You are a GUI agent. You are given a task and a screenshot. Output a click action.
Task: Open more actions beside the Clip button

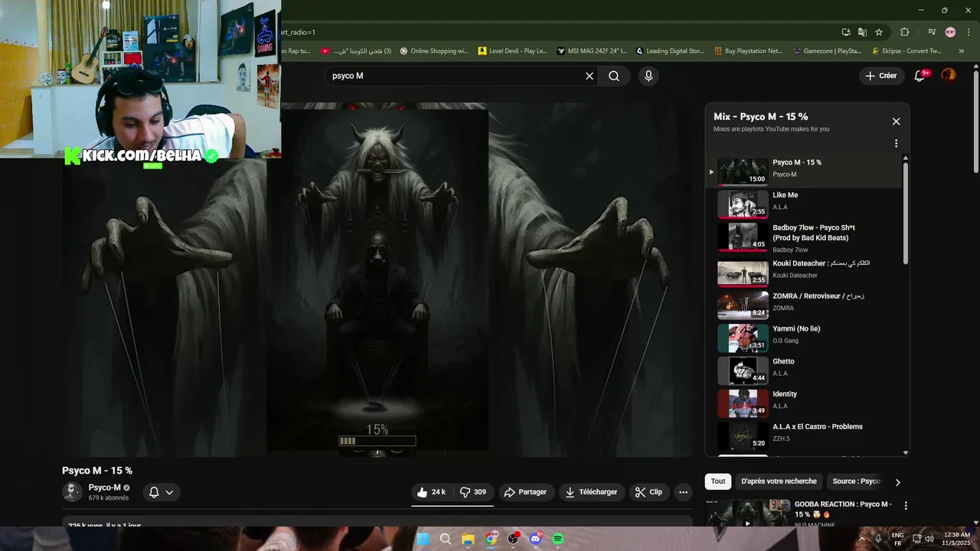click(x=684, y=492)
